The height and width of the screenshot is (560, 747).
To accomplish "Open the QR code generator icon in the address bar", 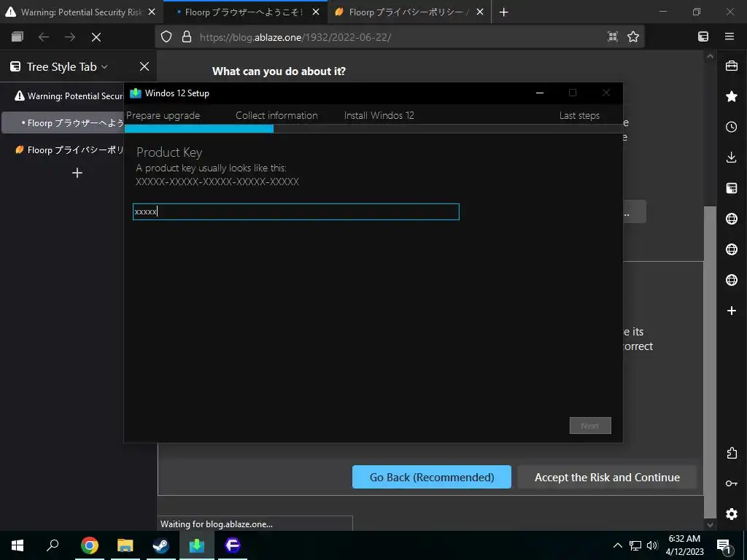I will pyautogui.click(x=613, y=36).
